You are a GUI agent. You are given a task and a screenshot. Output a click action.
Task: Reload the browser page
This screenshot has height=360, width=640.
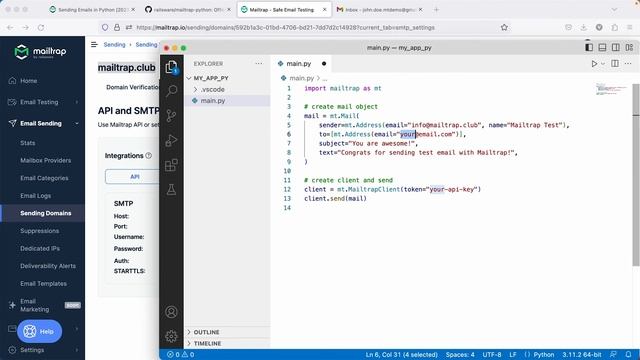41,27
